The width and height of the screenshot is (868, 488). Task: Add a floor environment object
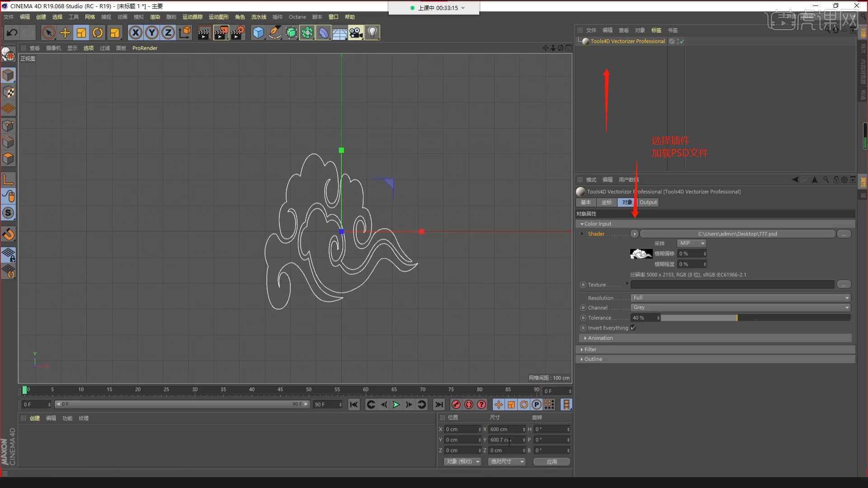340,33
